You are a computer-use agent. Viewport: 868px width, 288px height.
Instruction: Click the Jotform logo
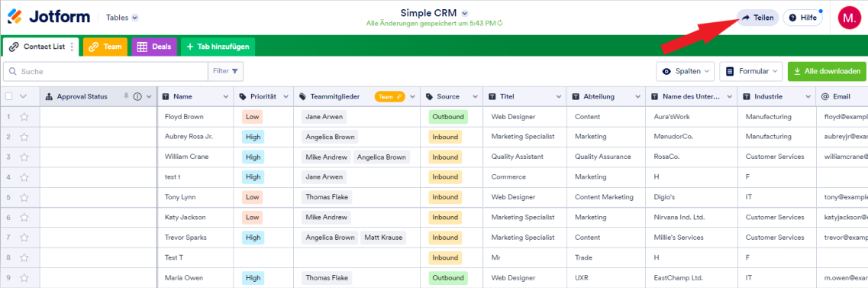(49, 17)
